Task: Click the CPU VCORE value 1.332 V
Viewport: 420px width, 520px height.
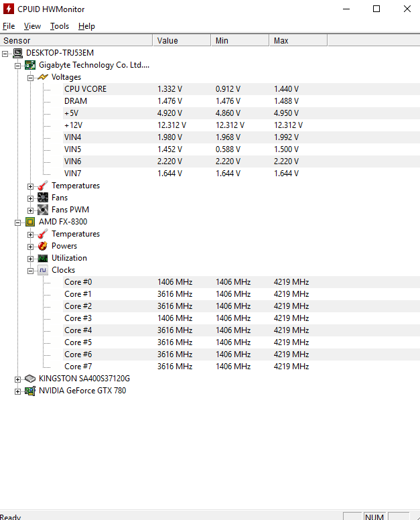Action: point(169,89)
